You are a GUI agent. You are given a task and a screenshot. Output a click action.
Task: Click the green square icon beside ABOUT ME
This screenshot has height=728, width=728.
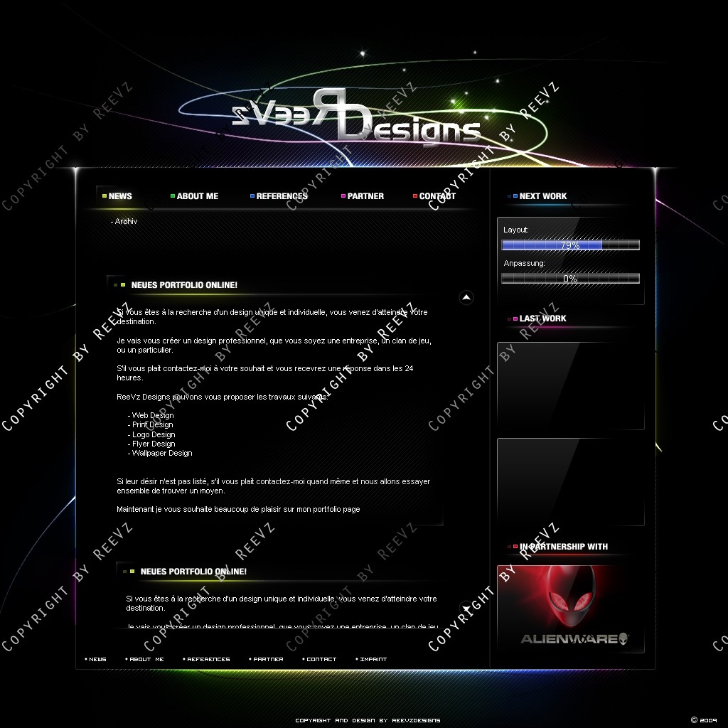173,196
